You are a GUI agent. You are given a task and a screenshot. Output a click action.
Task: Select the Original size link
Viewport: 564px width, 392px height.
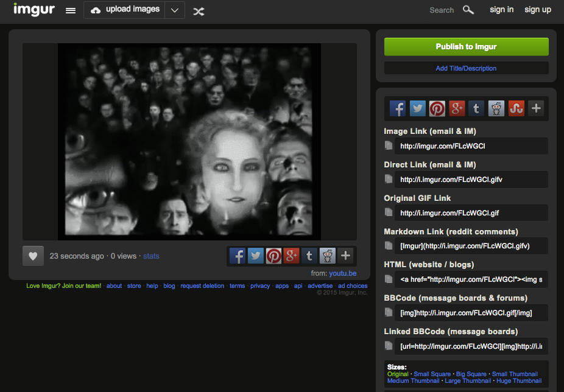[x=398, y=374]
